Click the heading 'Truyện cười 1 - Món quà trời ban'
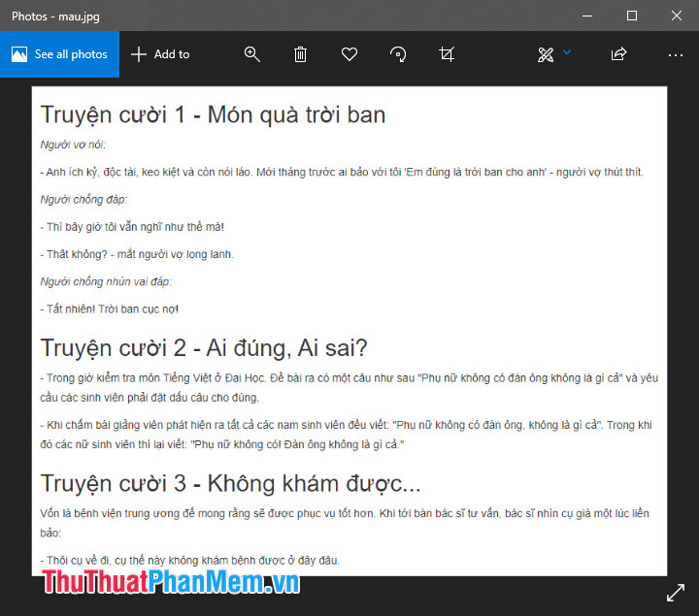The width and height of the screenshot is (699, 616). pos(213,114)
